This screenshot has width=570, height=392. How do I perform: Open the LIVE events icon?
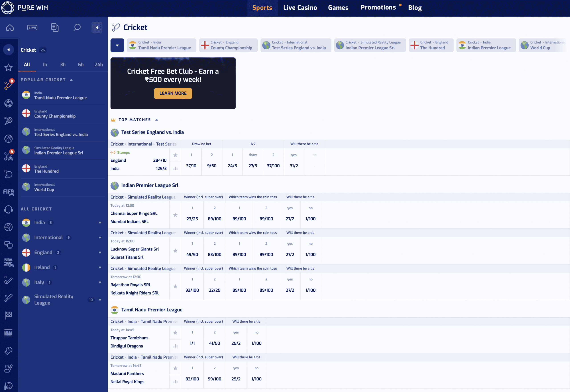[x=32, y=28]
